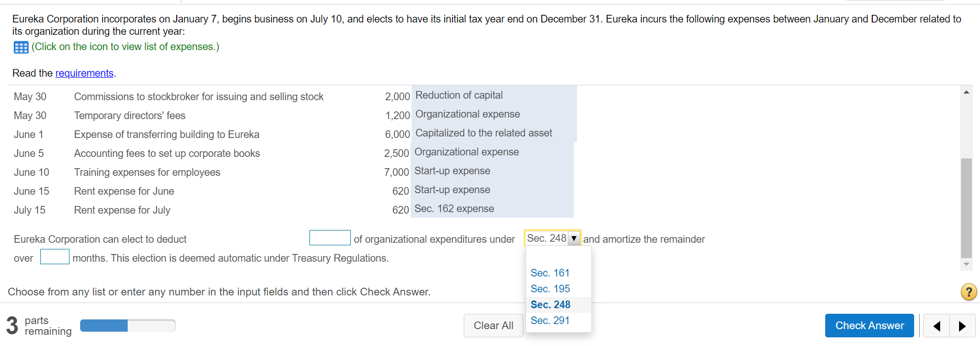Focus the amortization months input field
Image resolution: width=980 pixels, height=346 pixels.
point(55,257)
